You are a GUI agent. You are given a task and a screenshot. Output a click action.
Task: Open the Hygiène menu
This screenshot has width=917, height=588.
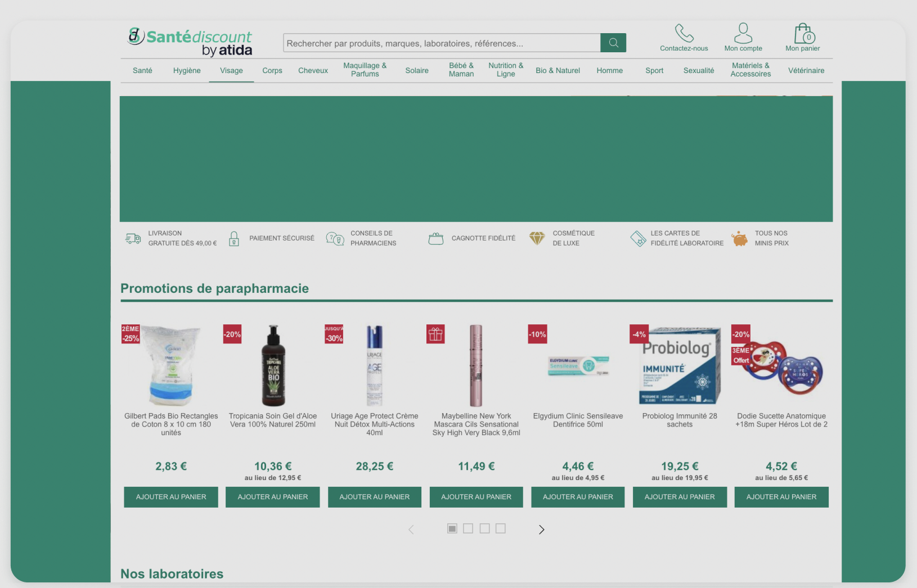point(187,70)
